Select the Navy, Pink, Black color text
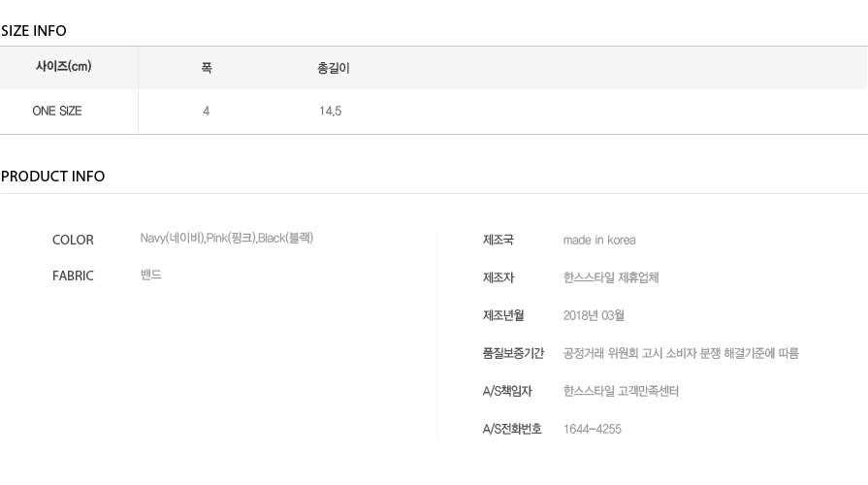This screenshot has height=485, width=868. 227,238
